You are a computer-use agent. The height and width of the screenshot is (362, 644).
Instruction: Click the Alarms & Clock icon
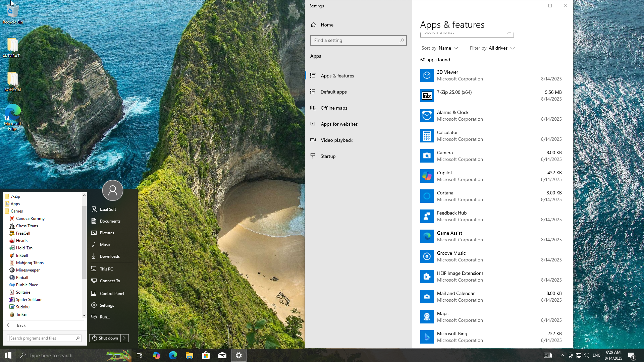[427, 116]
